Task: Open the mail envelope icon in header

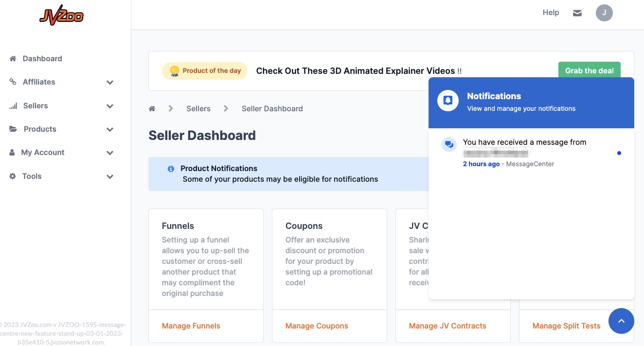Action: tap(577, 13)
